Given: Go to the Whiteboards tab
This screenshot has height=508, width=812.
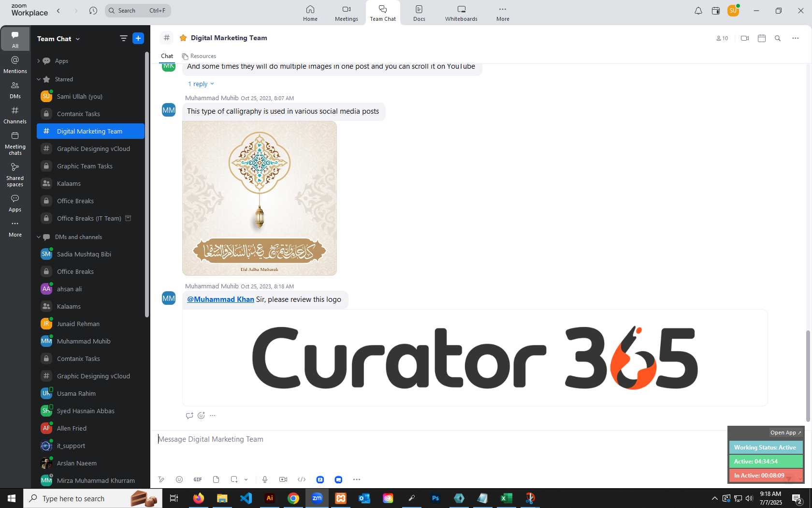Looking at the screenshot, I should pos(461,13).
